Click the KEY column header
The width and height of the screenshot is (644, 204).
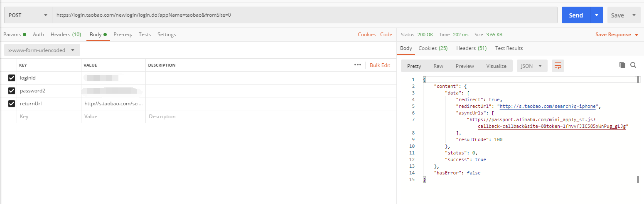[23, 65]
